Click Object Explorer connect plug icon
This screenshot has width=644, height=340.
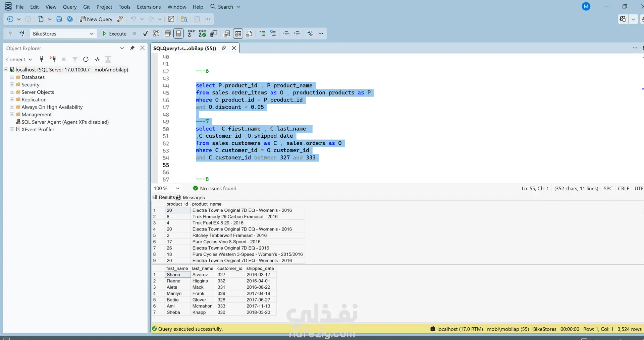(x=42, y=59)
